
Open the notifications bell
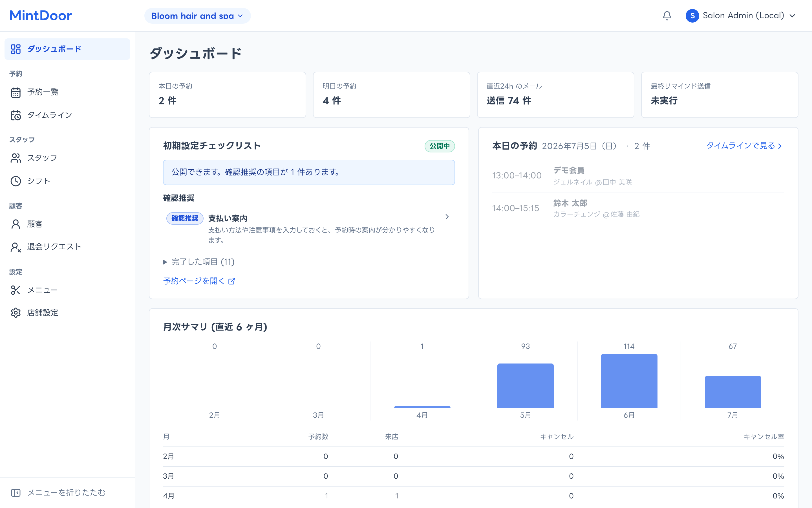tap(667, 16)
